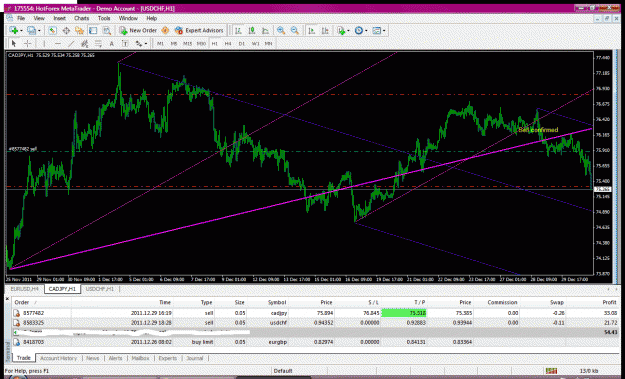Select the Crosshair tool
The height and width of the screenshot is (379, 625).
tap(28, 43)
